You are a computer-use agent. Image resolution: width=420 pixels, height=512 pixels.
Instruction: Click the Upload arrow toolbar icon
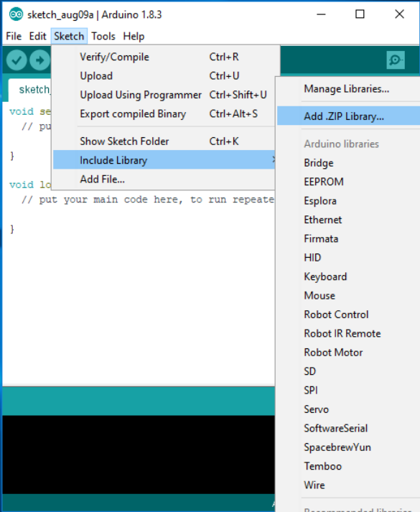pyautogui.click(x=39, y=60)
